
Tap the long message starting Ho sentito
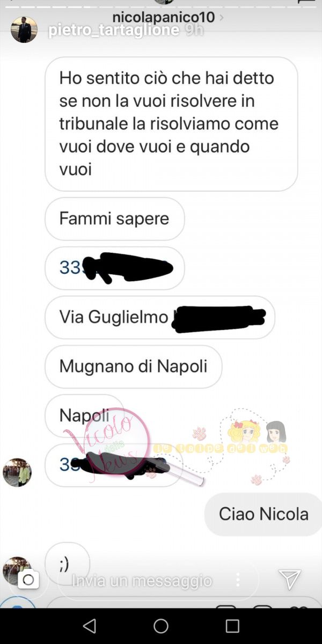tap(171, 124)
